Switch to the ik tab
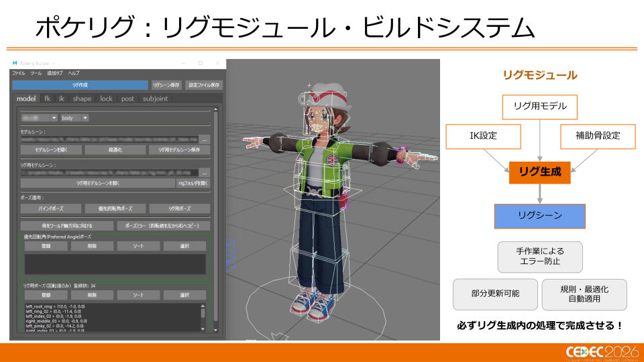This screenshot has width=644, height=362. [61, 99]
